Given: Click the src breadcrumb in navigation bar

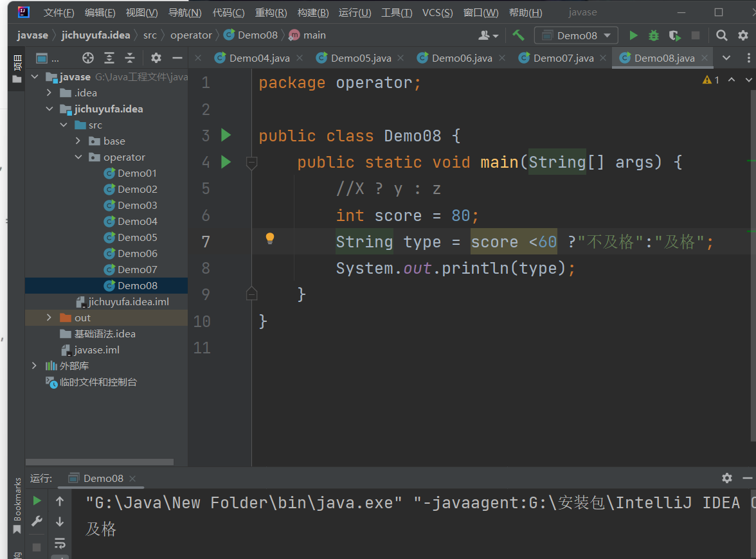Looking at the screenshot, I should pos(150,35).
